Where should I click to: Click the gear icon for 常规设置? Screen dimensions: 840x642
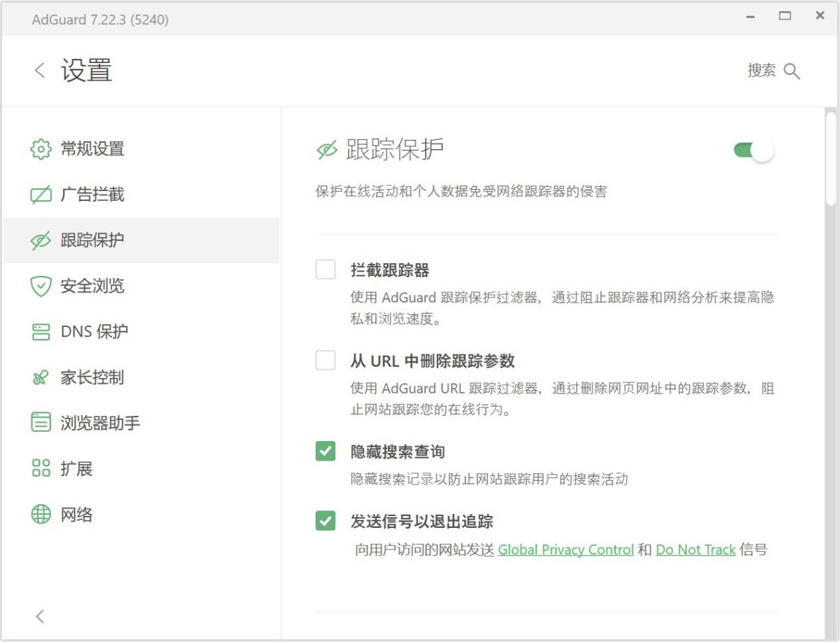(x=41, y=149)
